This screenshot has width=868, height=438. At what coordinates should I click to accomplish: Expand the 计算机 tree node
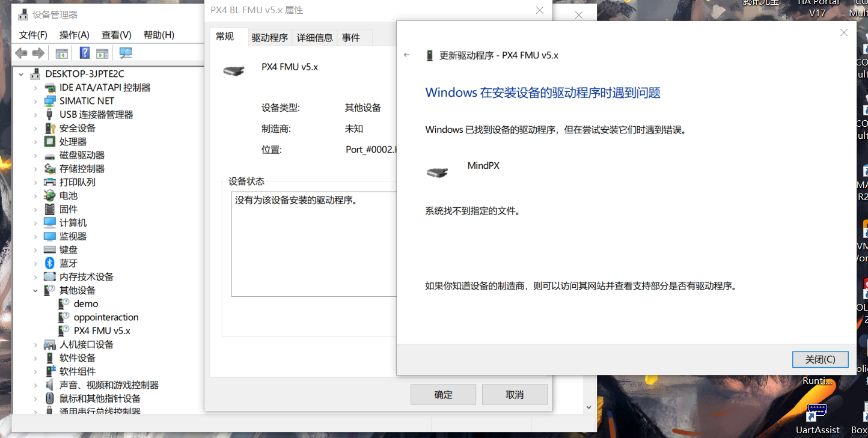coord(35,223)
